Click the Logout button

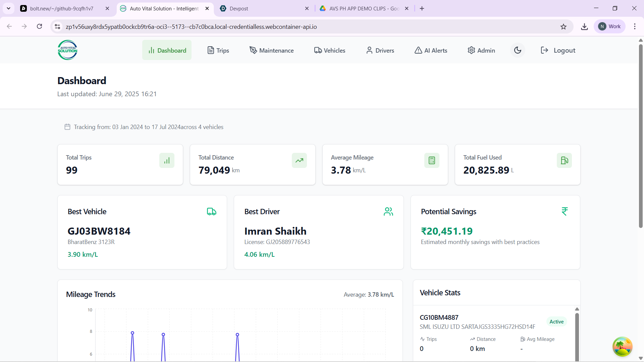pos(558,50)
